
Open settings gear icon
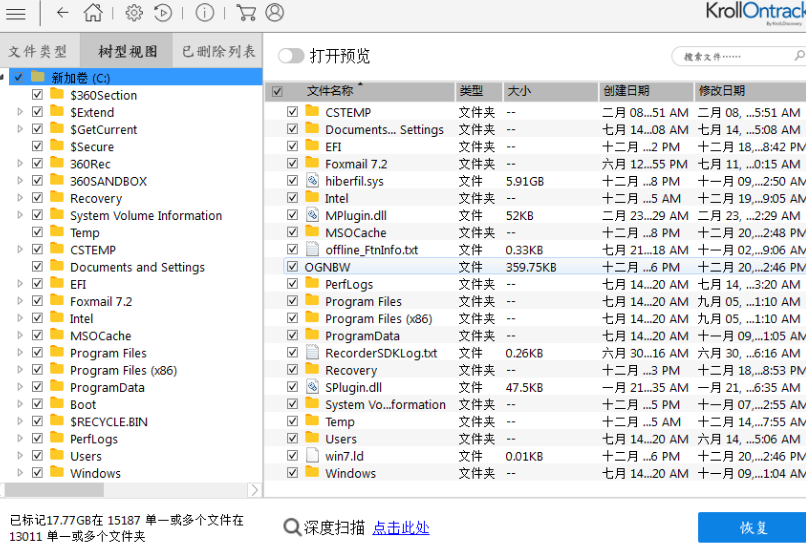(x=134, y=13)
